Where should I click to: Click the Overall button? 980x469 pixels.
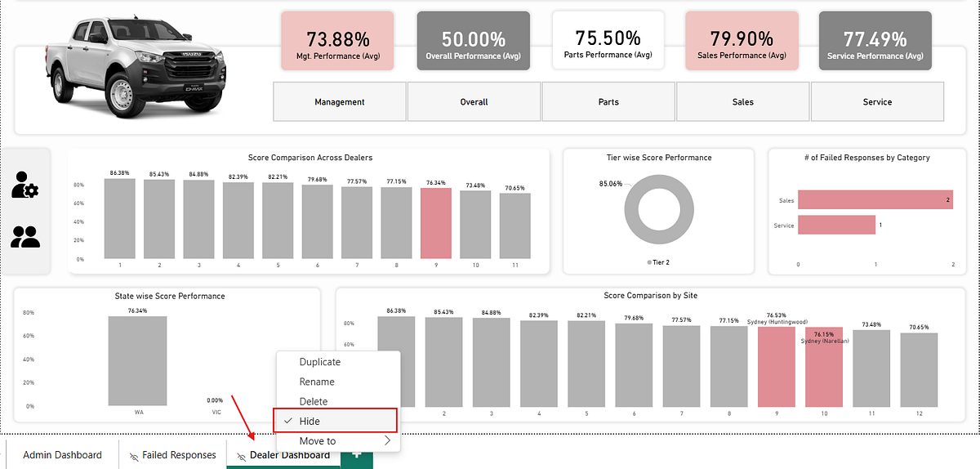click(474, 102)
